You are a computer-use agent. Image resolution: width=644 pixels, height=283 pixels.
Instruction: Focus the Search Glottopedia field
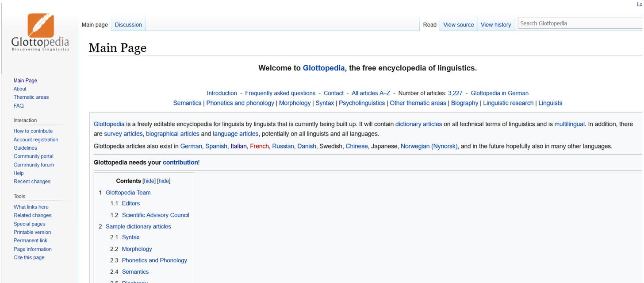click(x=580, y=23)
